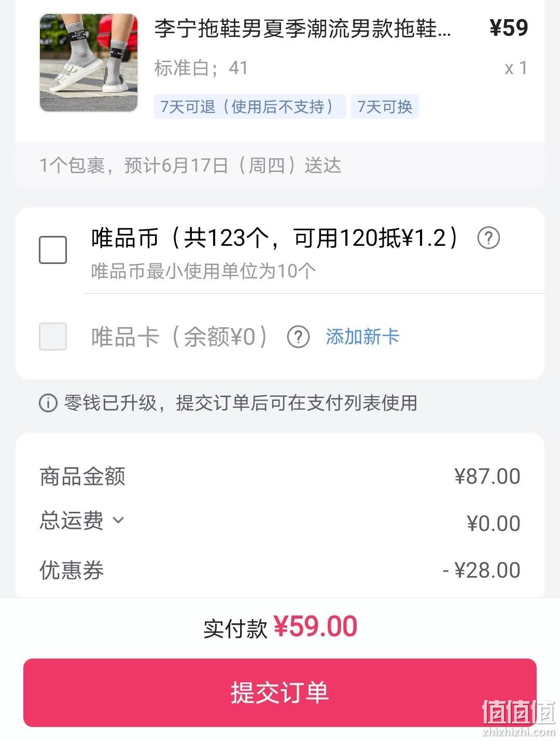This screenshot has width=560, height=741.
Task: Tap the 实付款 ¥59.00 total
Action: 280,627
